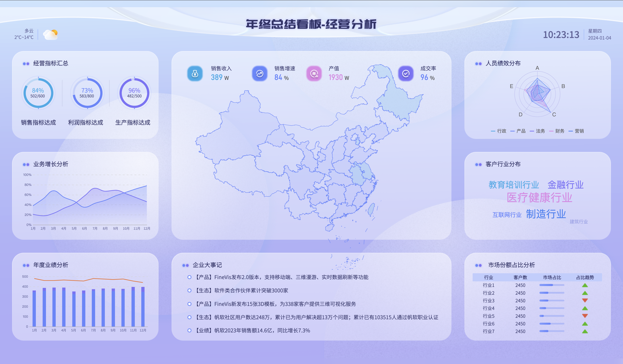Click the sales revenue money bag icon
This screenshot has height=364, width=623.
point(195,73)
